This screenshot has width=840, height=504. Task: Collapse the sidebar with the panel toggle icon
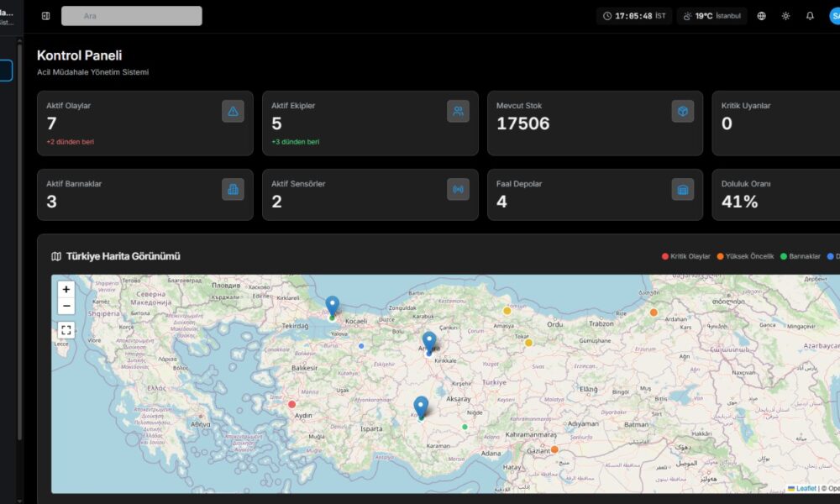click(45, 16)
